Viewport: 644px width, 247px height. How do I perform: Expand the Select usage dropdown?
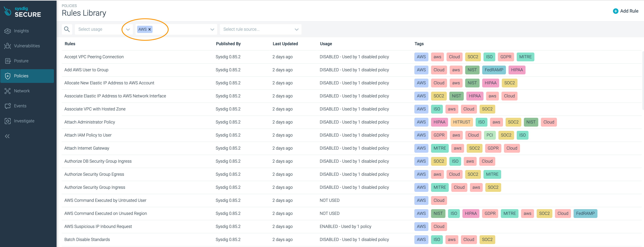[128, 29]
